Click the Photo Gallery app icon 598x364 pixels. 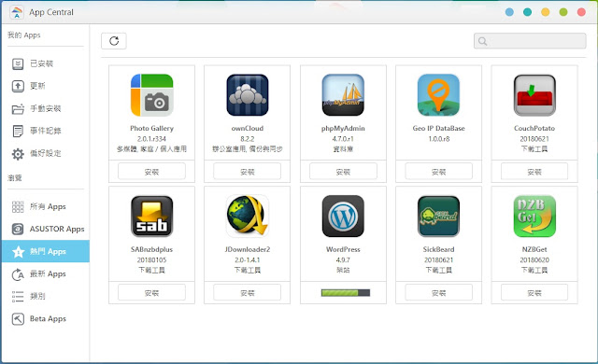click(x=151, y=95)
